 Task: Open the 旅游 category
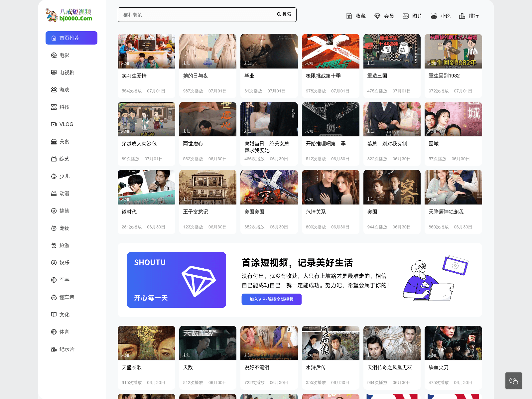71,245
